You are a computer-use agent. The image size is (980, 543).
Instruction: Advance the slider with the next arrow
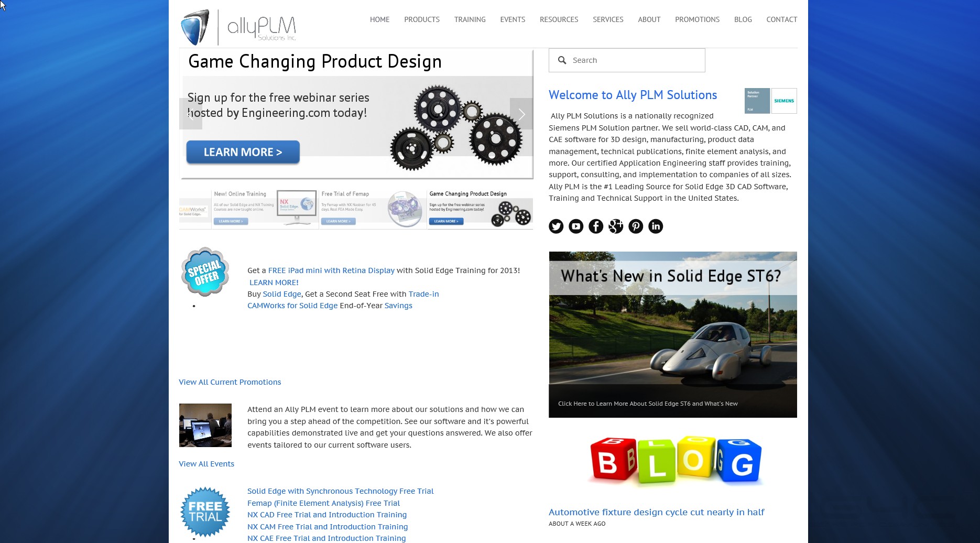[x=521, y=114]
